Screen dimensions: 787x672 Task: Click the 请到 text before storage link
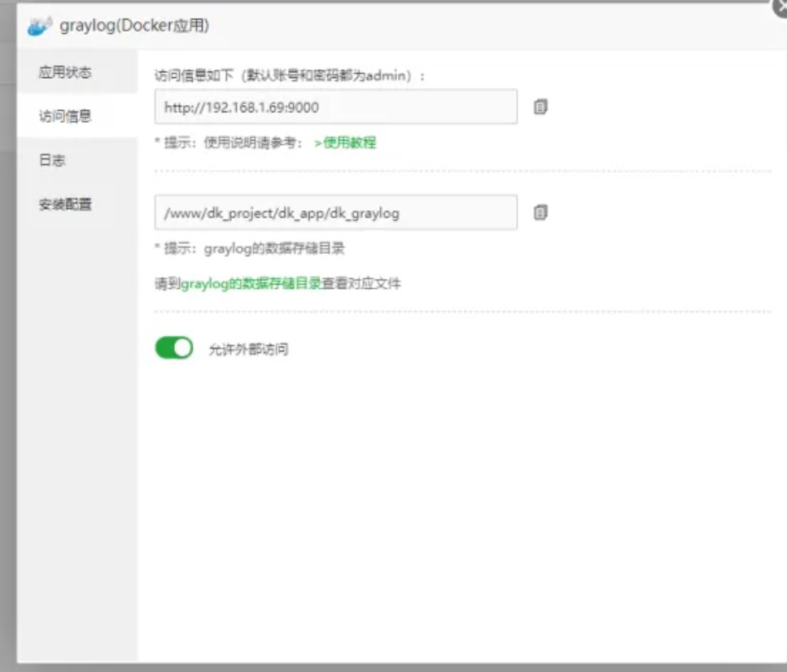[x=167, y=284]
